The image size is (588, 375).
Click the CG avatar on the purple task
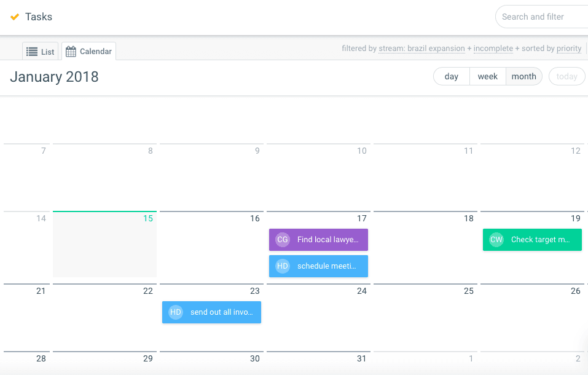coord(283,240)
